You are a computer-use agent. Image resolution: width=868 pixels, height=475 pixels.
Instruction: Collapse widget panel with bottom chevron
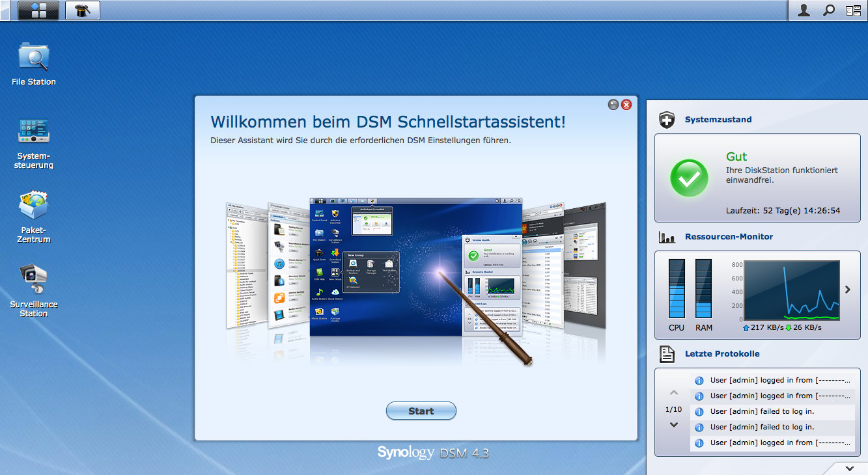pyautogui.click(x=849, y=468)
